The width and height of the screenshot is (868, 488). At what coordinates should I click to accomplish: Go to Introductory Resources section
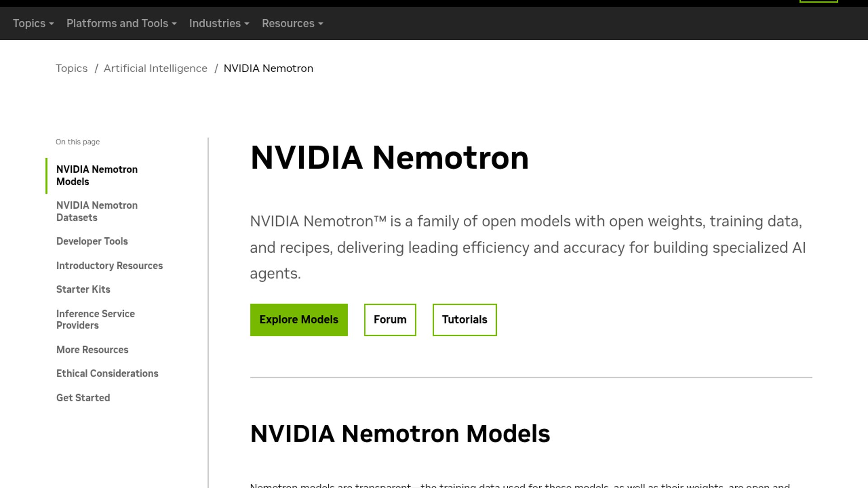point(109,266)
